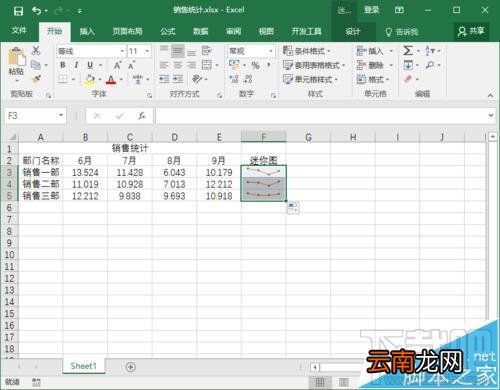
Task: Toggle italic formatting
Action: pyautogui.click(x=76, y=65)
